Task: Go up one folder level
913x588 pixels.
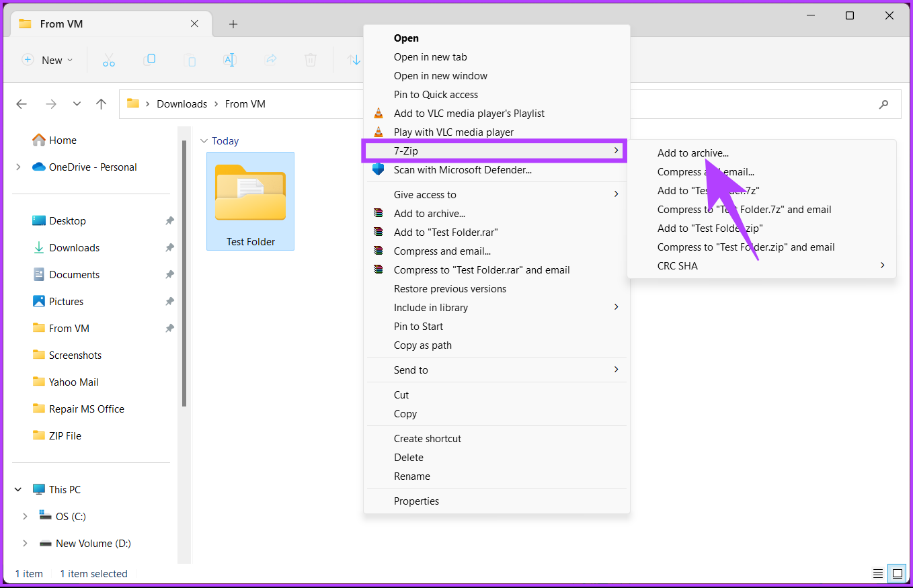Action: (101, 104)
